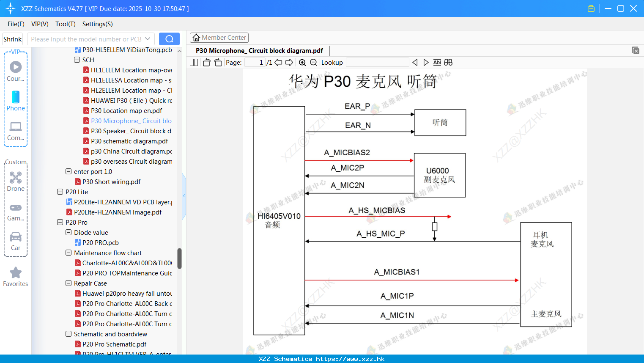Open HL1ELLEM Location map PDF

pyautogui.click(x=127, y=70)
